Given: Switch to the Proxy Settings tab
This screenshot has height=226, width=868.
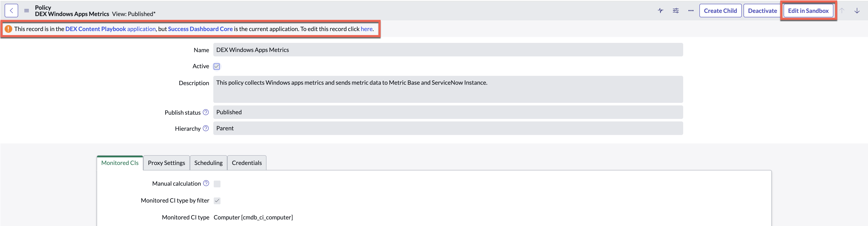Looking at the screenshot, I should click(166, 163).
